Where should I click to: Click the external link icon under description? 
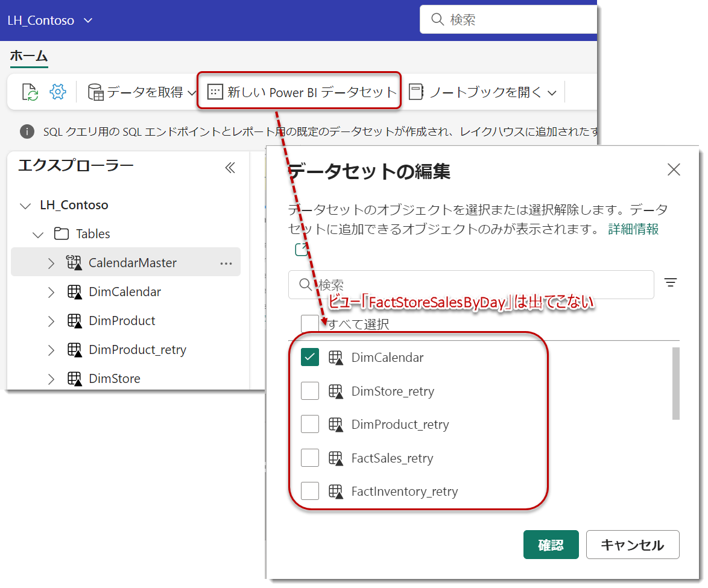coord(301,249)
